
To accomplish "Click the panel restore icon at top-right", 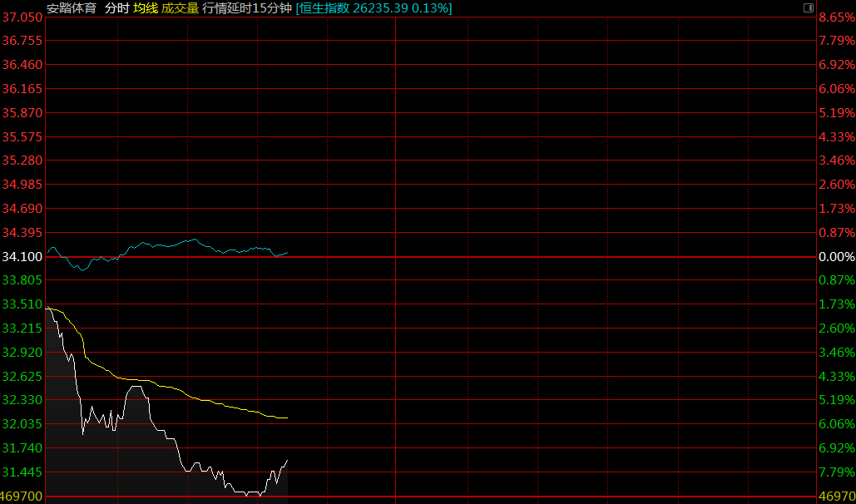I will (808, 7).
